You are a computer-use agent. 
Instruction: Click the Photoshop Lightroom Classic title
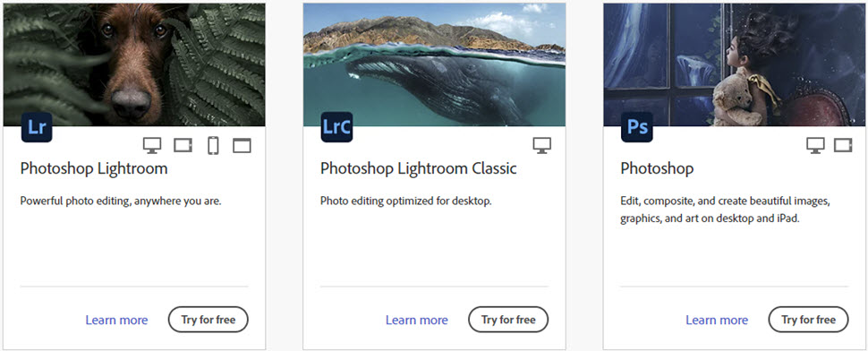pyautogui.click(x=419, y=168)
